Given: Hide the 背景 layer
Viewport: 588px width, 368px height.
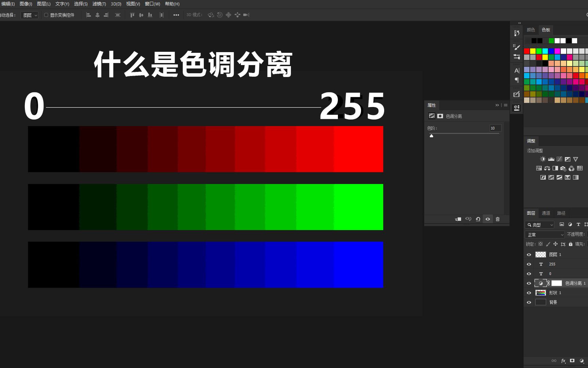Looking at the screenshot, I should (x=529, y=302).
